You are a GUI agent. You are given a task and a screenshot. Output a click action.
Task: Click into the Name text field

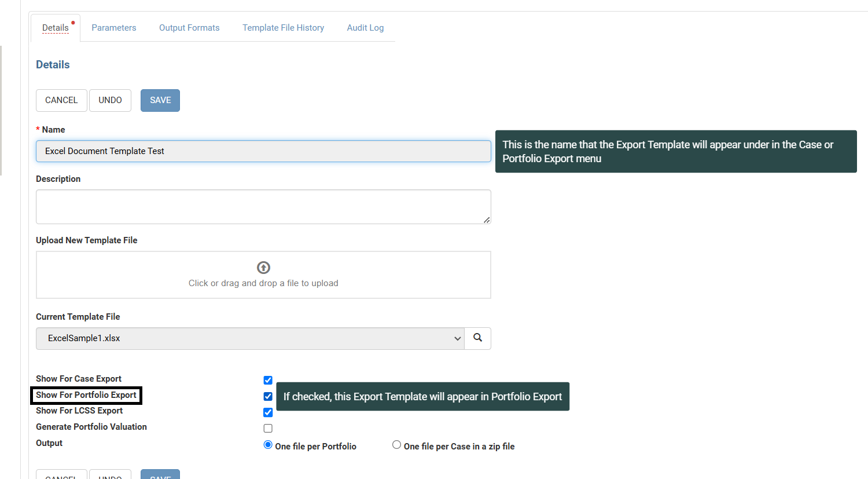[x=263, y=151]
